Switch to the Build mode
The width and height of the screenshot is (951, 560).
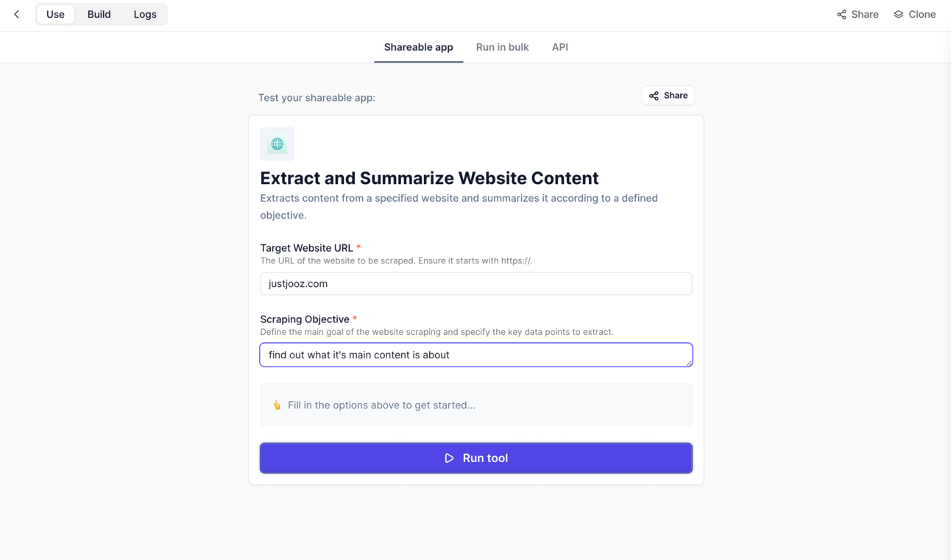99,14
